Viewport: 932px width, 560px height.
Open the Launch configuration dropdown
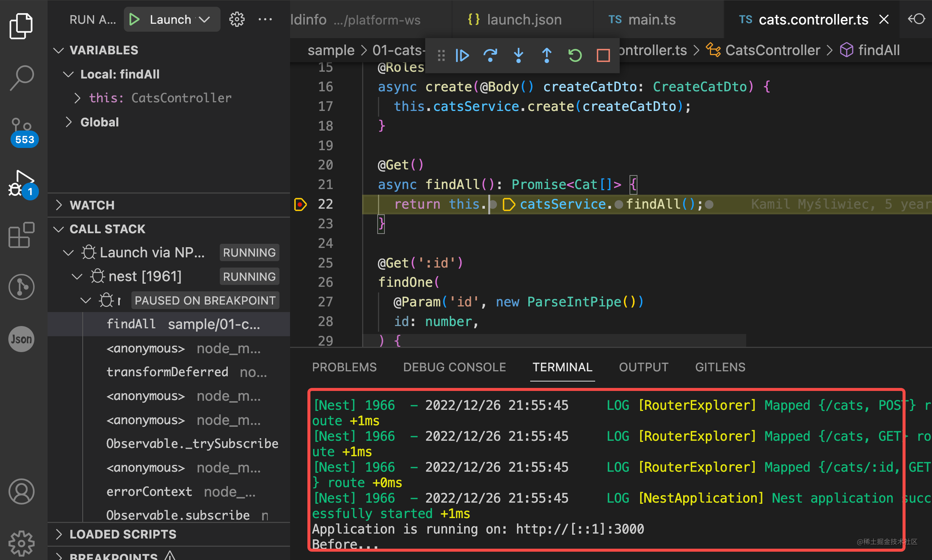204,19
